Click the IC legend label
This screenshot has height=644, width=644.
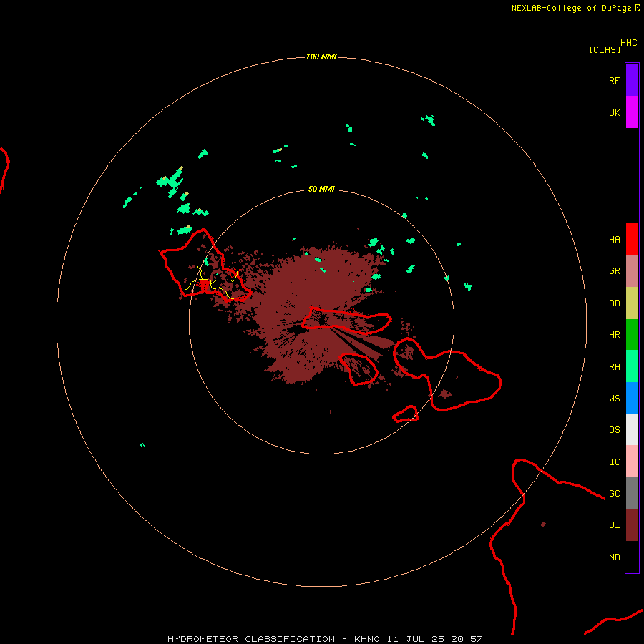click(x=614, y=462)
